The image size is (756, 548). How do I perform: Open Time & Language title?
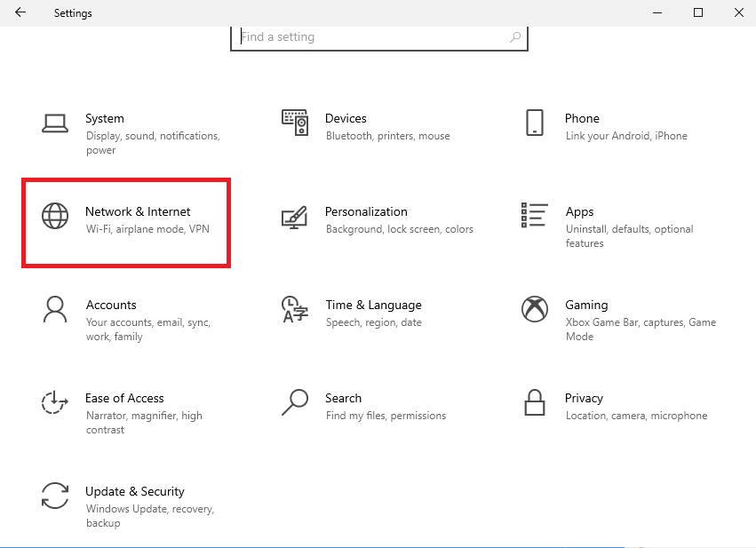point(374,306)
